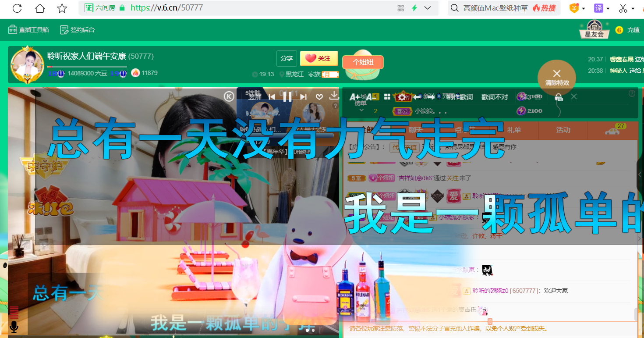This screenshot has width=644, height=338.
Task: Toggle 竖屏 vertical screen mode
Action: tap(255, 97)
